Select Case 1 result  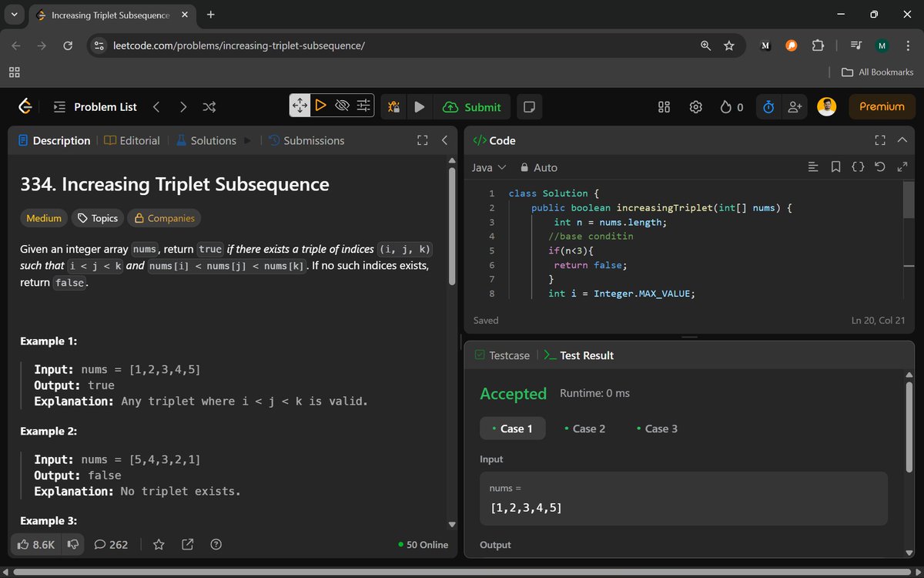[513, 428]
